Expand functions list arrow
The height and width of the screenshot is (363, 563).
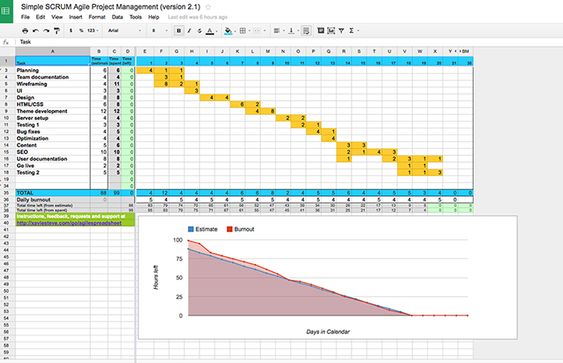click(358, 31)
